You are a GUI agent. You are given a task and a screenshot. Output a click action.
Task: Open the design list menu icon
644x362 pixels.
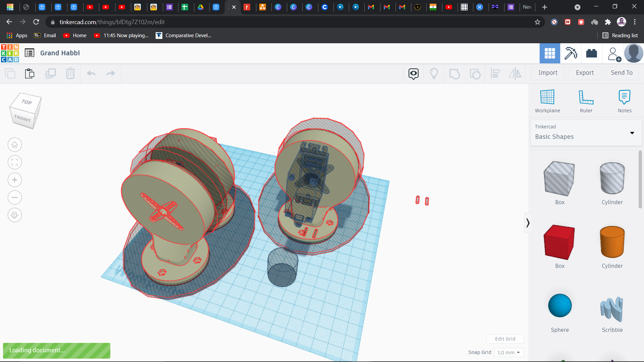[30, 53]
